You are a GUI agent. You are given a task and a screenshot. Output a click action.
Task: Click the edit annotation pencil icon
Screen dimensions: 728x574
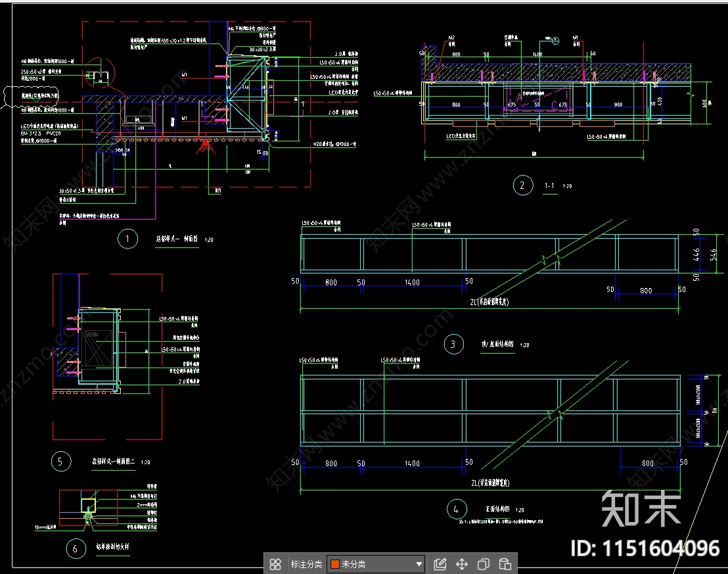[440, 564]
